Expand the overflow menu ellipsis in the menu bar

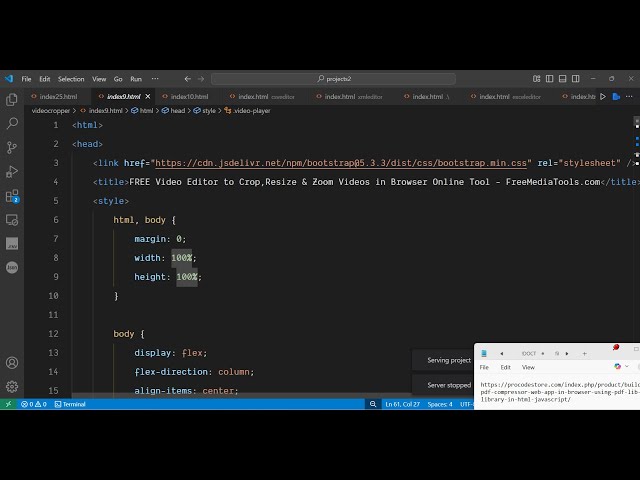click(155, 79)
